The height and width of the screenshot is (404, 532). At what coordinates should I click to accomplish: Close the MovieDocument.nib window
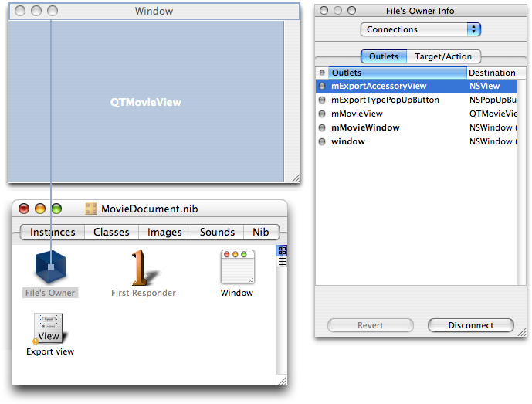pos(24,209)
